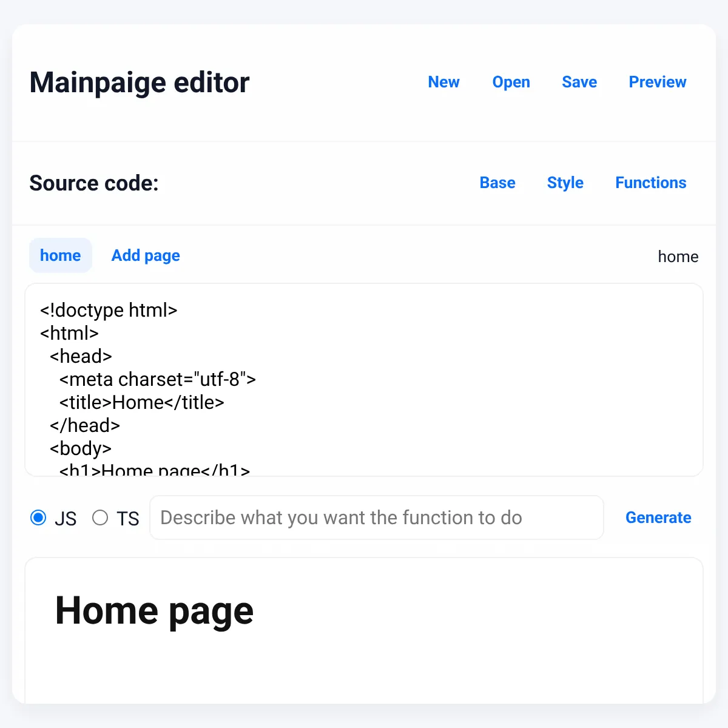Open the Preview view
The width and height of the screenshot is (728, 728).
click(658, 82)
